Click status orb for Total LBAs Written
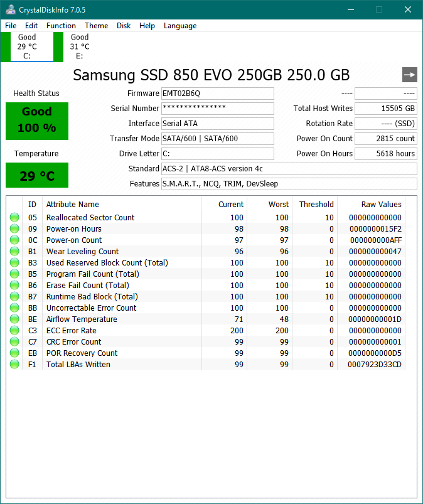The width and height of the screenshot is (423, 504). (x=14, y=364)
